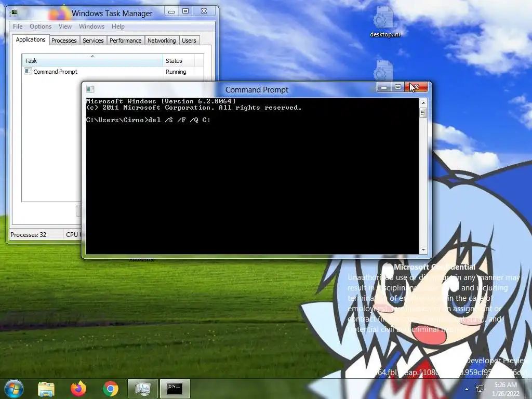
Task: Launch Google Chrome from the taskbar
Action: [x=111, y=389]
